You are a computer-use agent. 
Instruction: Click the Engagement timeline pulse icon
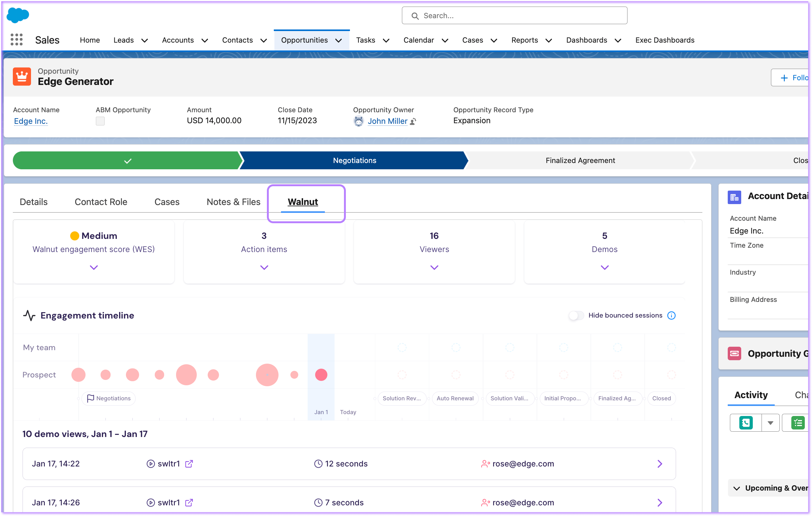(29, 316)
